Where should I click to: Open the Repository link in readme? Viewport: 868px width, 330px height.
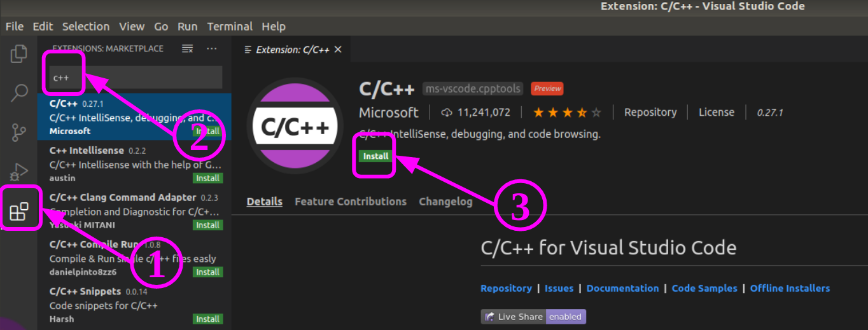(506, 288)
